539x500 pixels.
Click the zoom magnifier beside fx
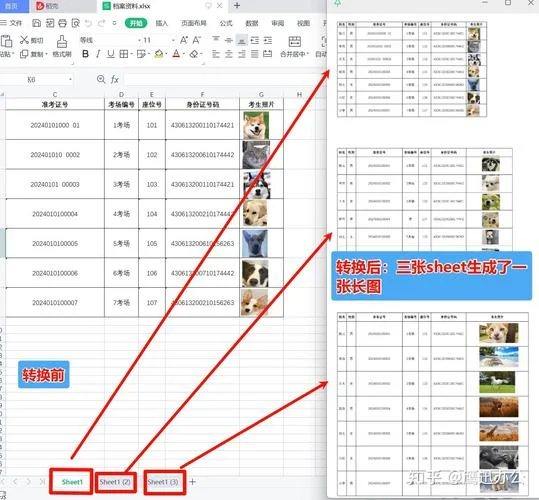point(101,79)
